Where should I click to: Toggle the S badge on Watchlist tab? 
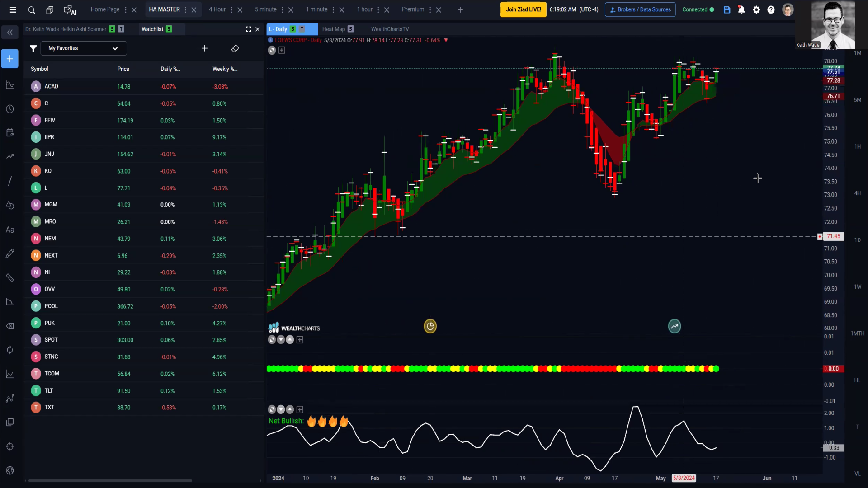[x=169, y=29]
